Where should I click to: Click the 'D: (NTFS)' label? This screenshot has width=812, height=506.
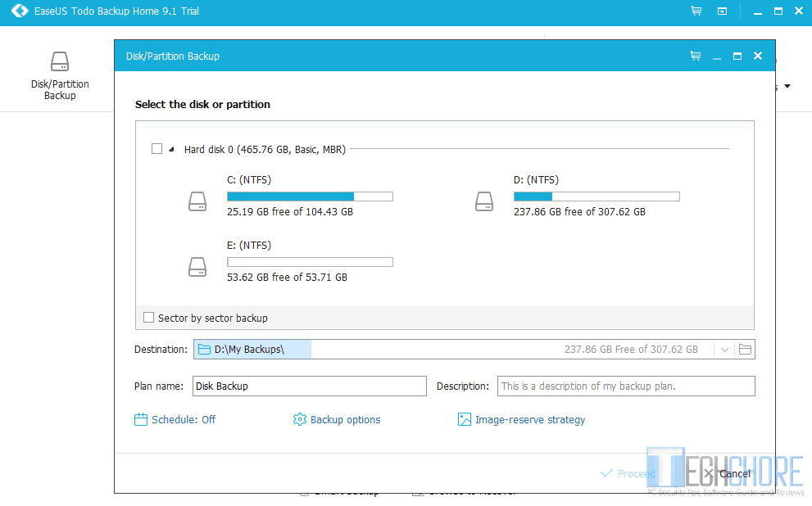click(x=536, y=180)
